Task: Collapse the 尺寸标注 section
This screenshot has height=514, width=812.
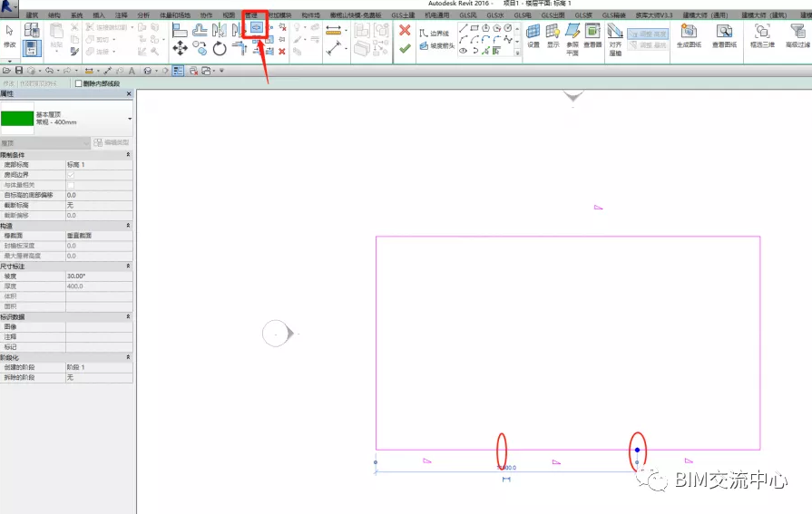Action: pos(128,266)
